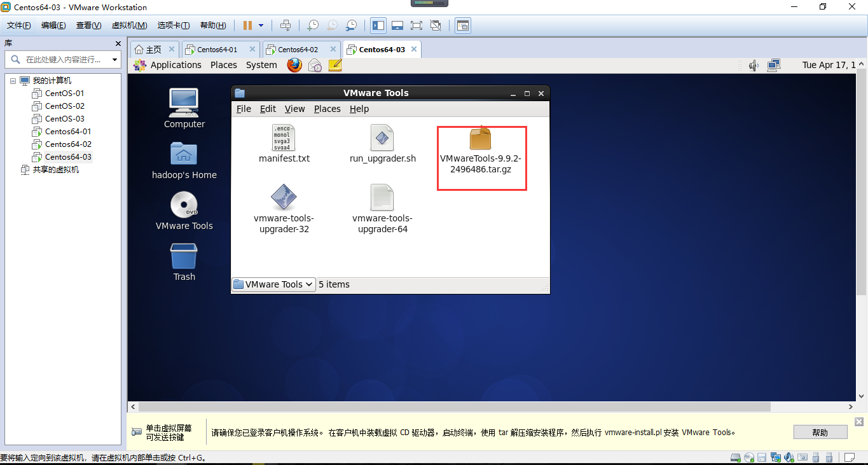Image resolution: width=868 pixels, height=465 pixels.
Task: Open Places menu in VMware Tools window
Action: (x=327, y=109)
